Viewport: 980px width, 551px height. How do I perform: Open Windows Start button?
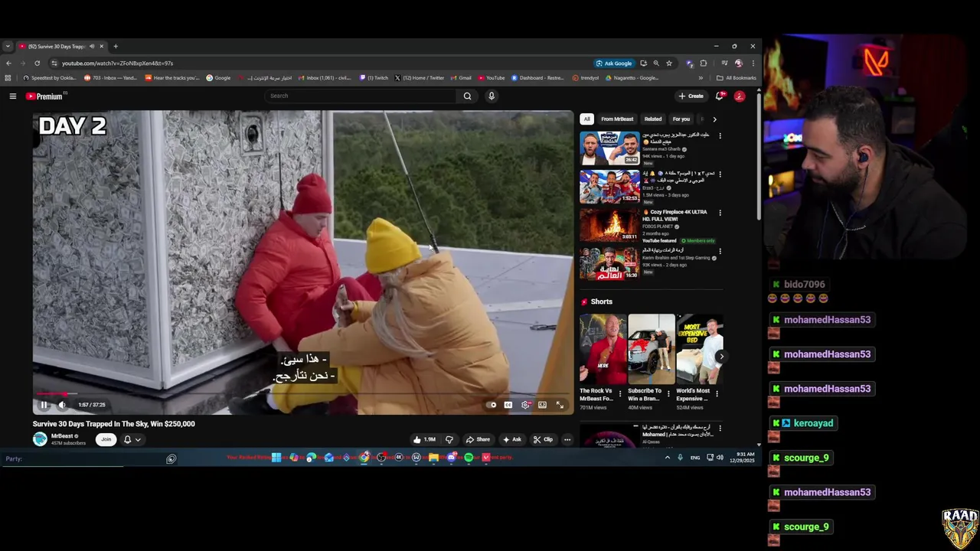(276, 458)
